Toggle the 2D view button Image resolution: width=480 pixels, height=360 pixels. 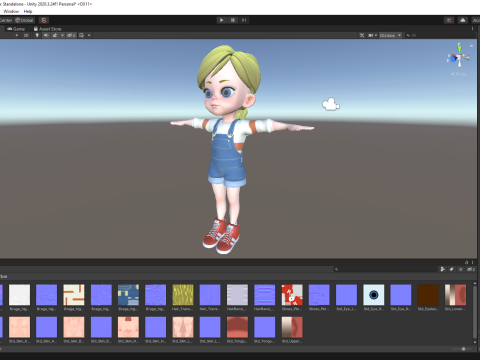26,35
